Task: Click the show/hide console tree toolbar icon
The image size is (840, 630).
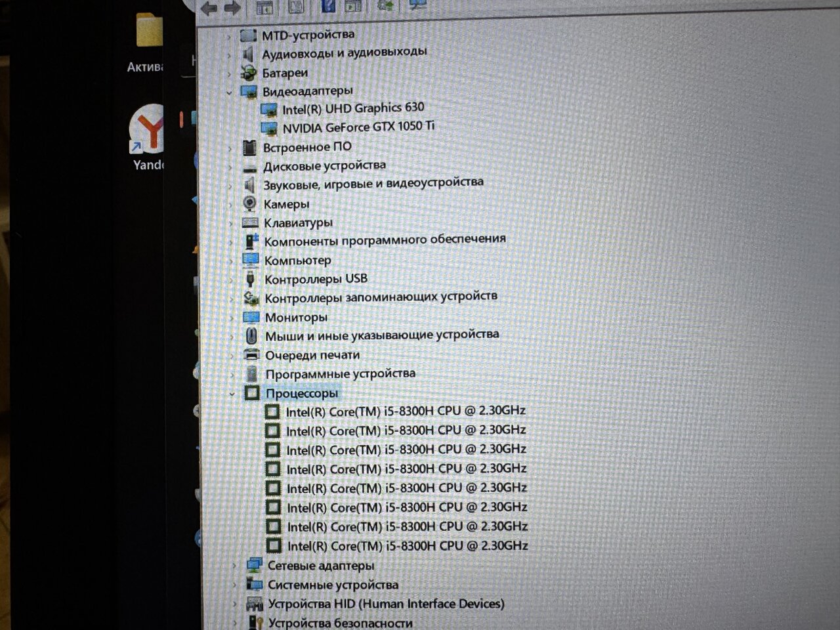Action: coord(264,8)
